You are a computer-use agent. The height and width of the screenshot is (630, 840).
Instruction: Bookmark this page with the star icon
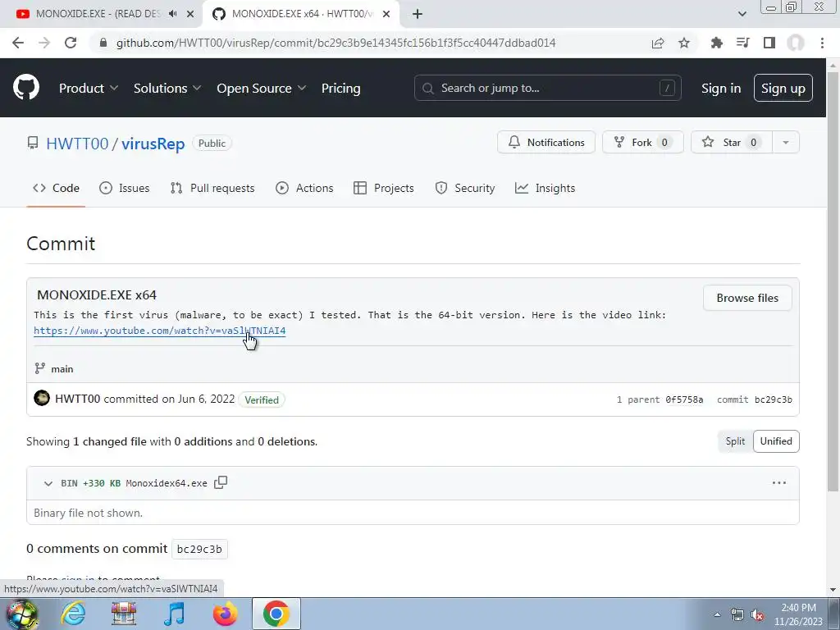[684, 43]
